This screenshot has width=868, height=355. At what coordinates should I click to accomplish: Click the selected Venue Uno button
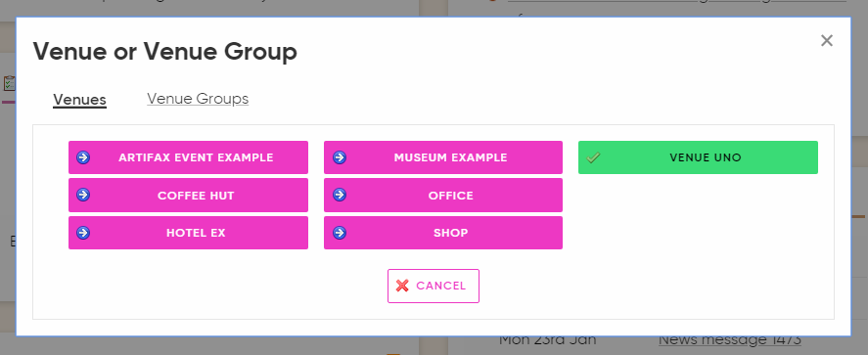click(x=698, y=157)
